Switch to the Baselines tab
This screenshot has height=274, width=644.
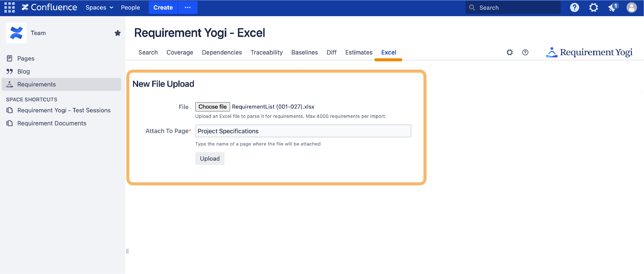pyautogui.click(x=304, y=52)
